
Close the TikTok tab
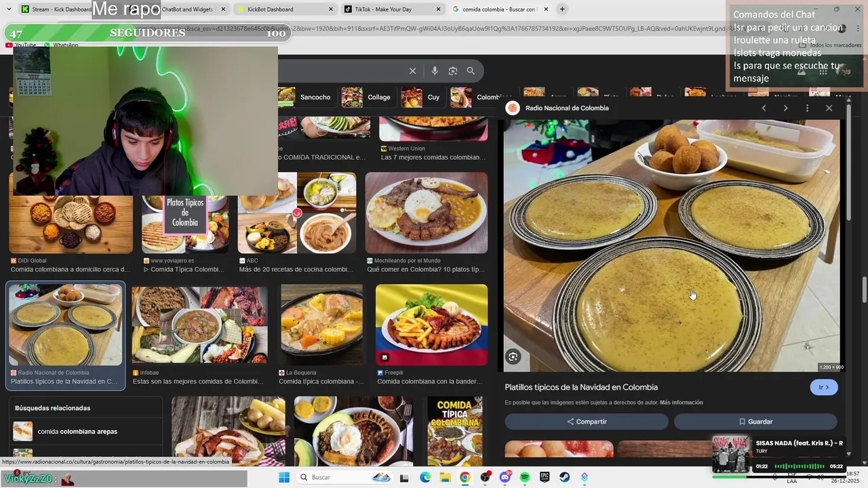[x=438, y=9]
